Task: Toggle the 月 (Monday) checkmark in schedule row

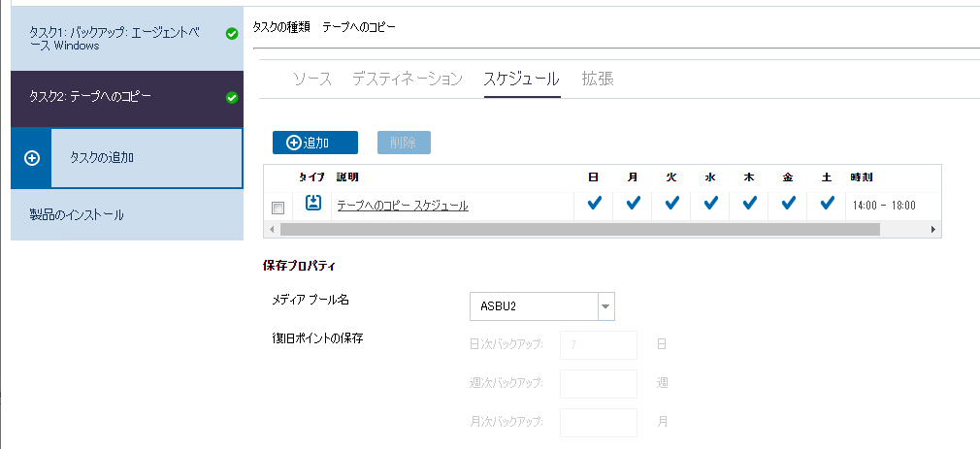Action: click(x=634, y=203)
